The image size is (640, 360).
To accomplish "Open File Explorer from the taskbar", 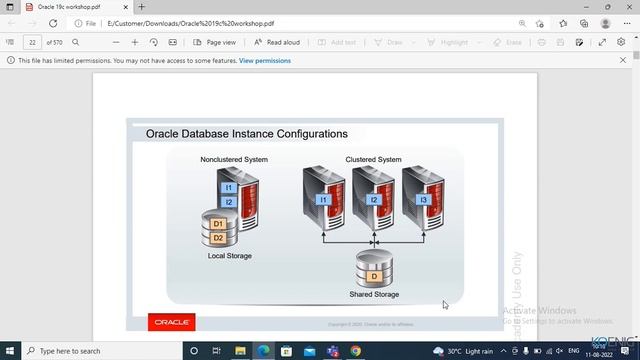I will (240, 351).
